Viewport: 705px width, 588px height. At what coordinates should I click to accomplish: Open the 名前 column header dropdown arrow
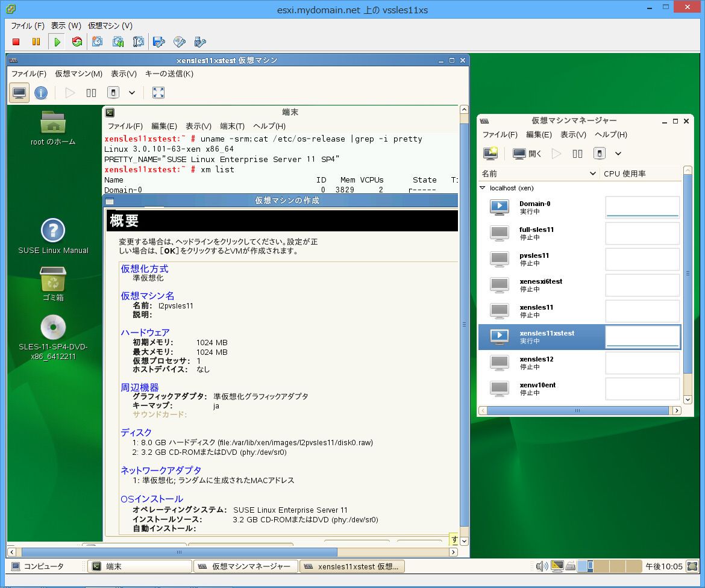592,174
